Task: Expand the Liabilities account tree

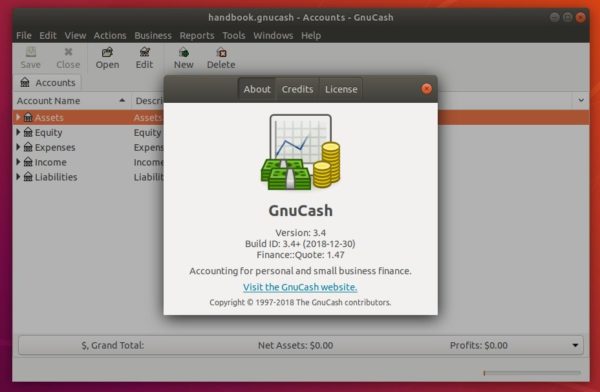Action: coord(18,176)
